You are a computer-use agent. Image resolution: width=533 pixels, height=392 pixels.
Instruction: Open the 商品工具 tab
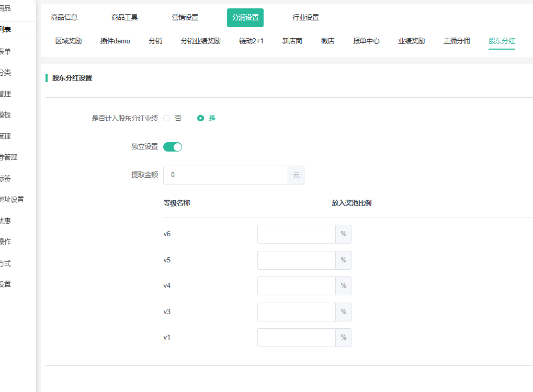pos(124,17)
